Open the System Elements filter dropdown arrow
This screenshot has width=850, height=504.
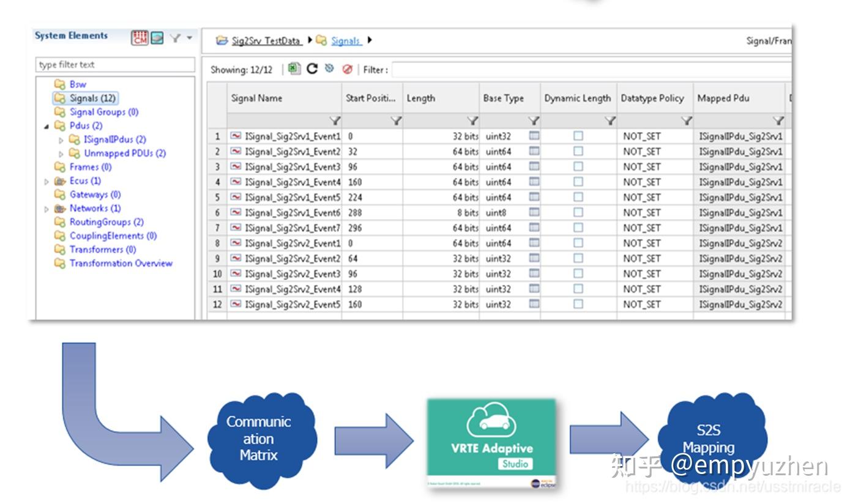(189, 38)
